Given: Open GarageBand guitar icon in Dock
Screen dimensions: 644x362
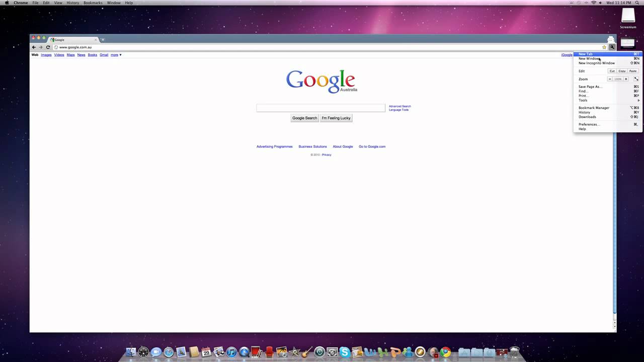Looking at the screenshot, I should click(x=307, y=352).
